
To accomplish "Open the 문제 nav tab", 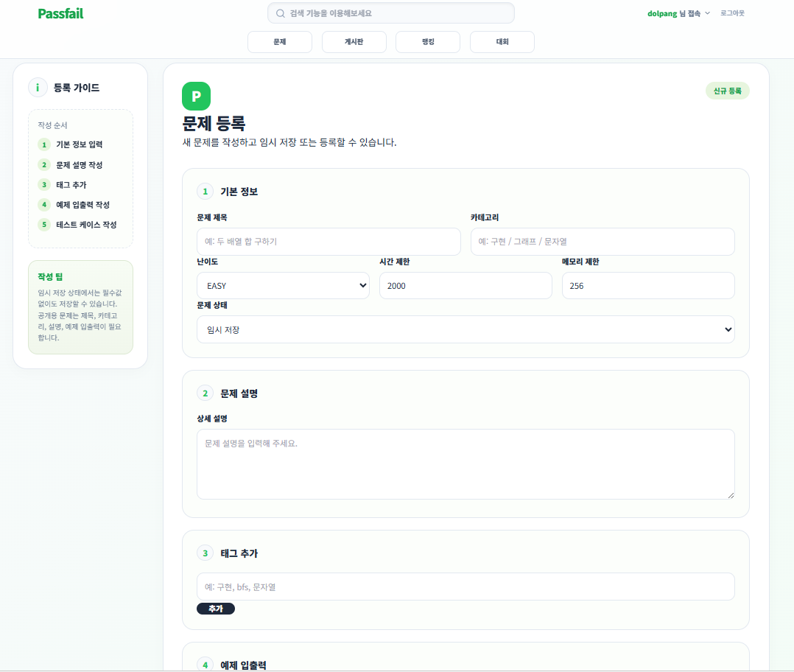I will point(280,42).
